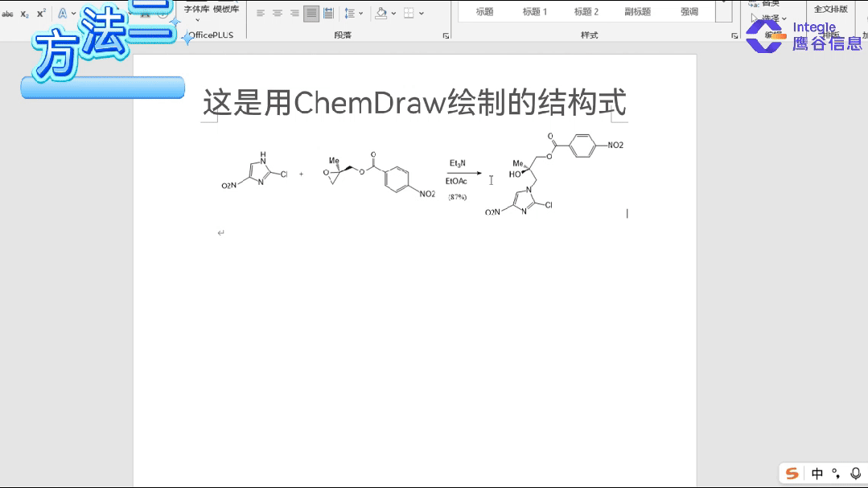Apply the 标题 1 heading style
The image size is (868, 488).
[x=534, y=11]
